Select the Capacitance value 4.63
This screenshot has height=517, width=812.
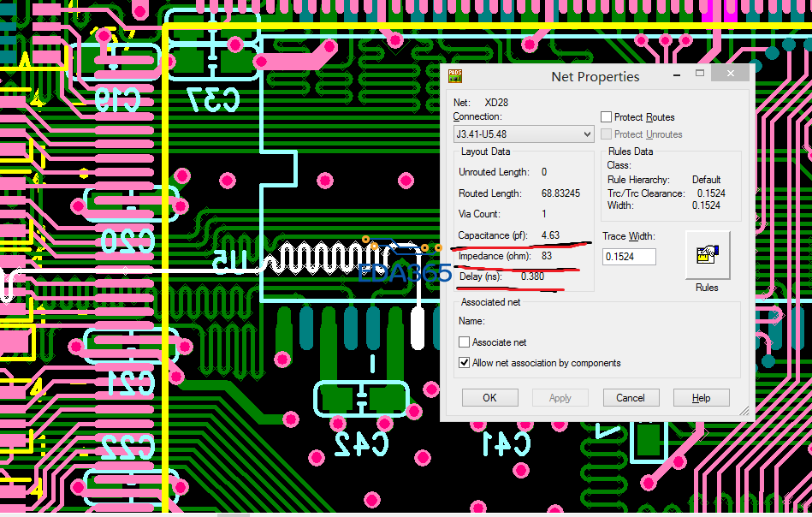[x=550, y=235]
